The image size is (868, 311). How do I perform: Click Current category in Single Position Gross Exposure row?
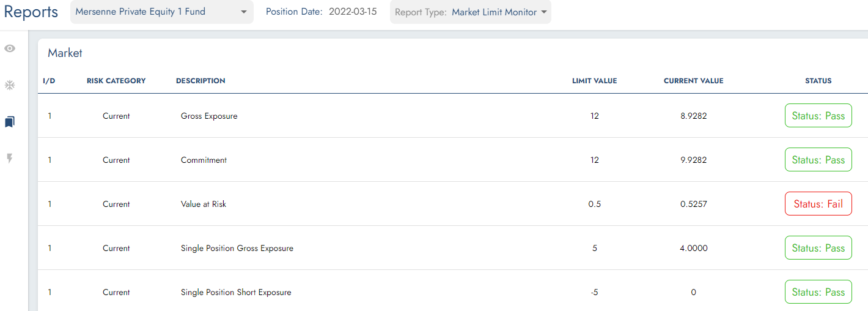[x=116, y=248]
